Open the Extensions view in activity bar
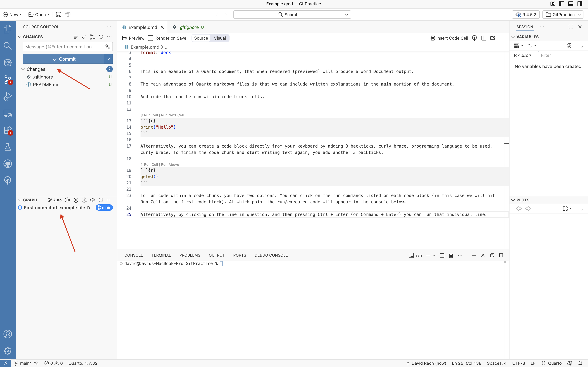The height and width of the screenshot is (367, 588). click(x=8, y=130)
